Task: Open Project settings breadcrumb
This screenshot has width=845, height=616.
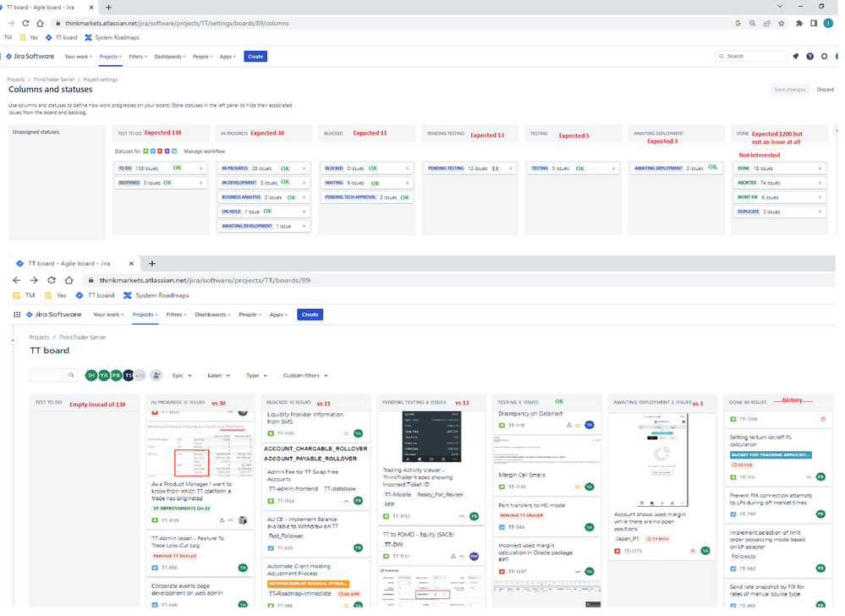Action: [x=101, y=80]
